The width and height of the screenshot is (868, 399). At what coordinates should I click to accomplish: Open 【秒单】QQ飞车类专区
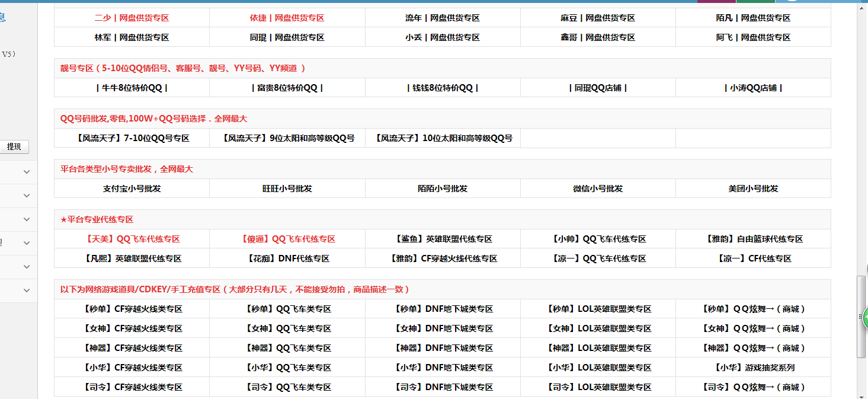point(287,309)
